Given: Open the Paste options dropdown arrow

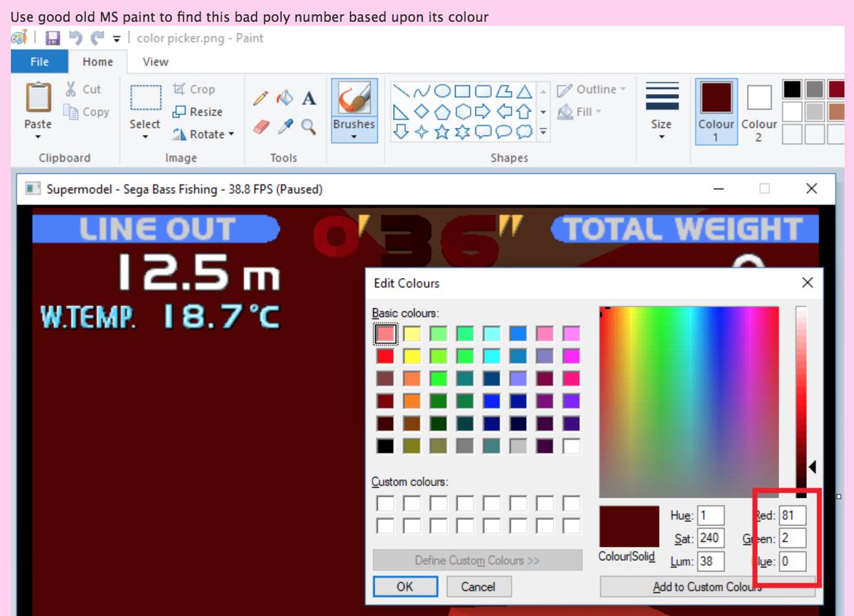Looking at the screenshot, I should pos(38,136).
